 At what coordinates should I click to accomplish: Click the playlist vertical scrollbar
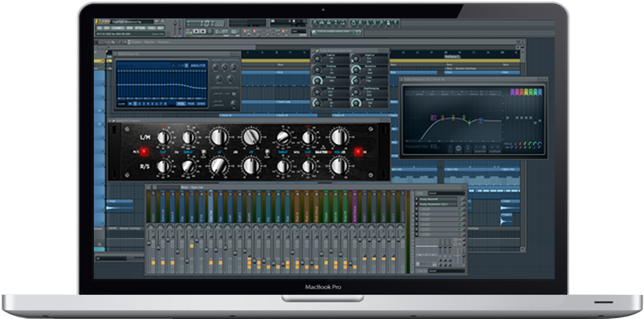(523, 146)
